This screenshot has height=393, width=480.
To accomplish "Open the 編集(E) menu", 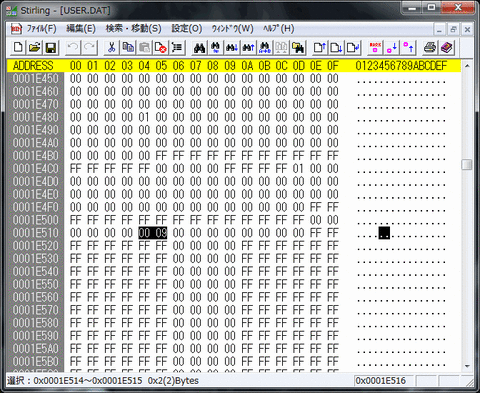I will click(x=81, y=29).
